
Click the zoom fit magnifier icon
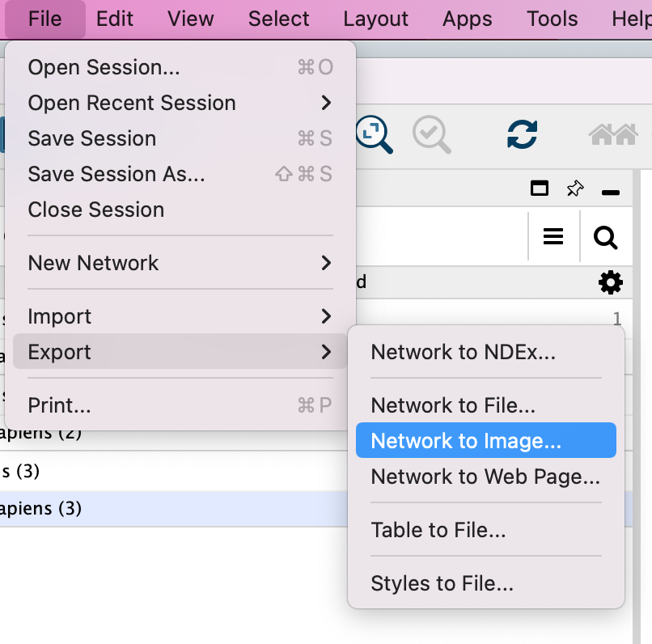[374, 134]
